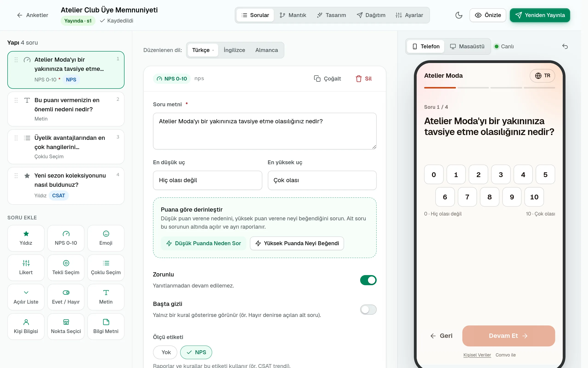The width and height of the screenshot is (588, 368).
Task: Switch the editing language to İngilizce
Action: coord(234,50)
